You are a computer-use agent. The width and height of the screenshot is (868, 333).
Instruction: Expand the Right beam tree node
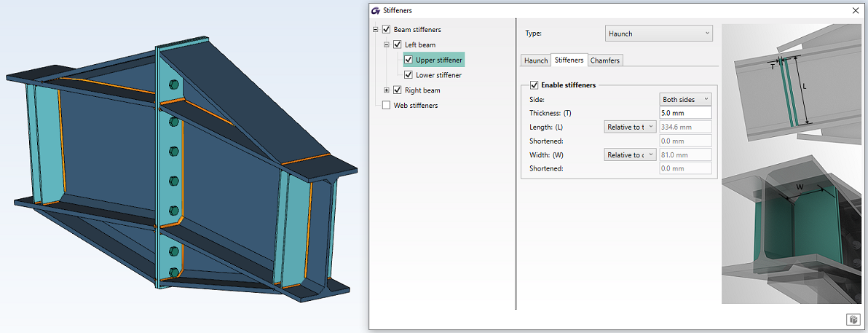[x=387, y=90]
